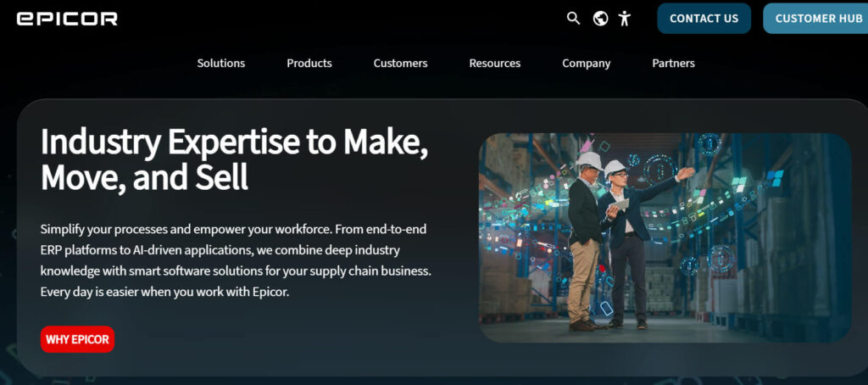Screen dimensions: 868x385
Task: Open the Products menu
Action: click(x=309, y=63)
